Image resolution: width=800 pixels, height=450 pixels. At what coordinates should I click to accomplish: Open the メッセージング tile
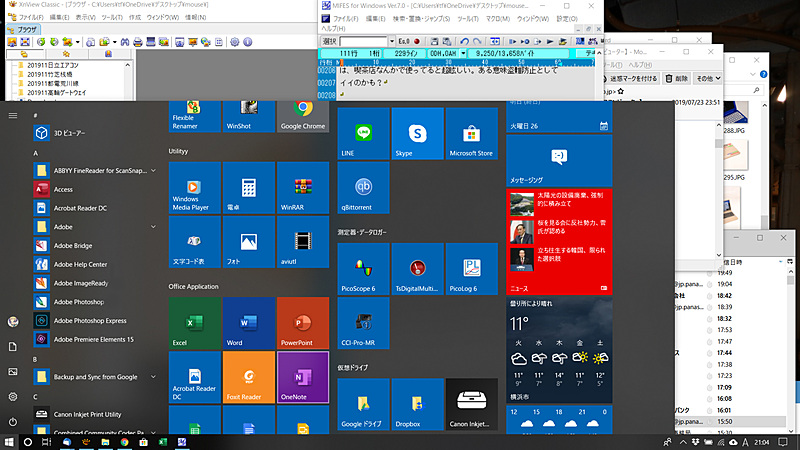pos(559,160)
